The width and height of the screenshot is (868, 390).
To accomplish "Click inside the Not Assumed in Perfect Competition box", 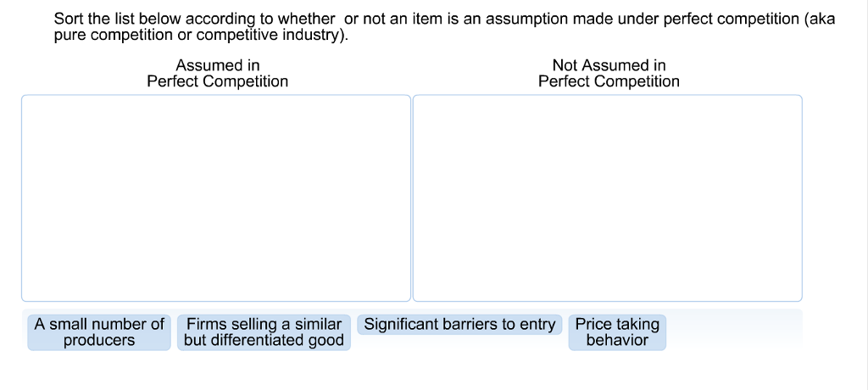I will click(607, 198).
